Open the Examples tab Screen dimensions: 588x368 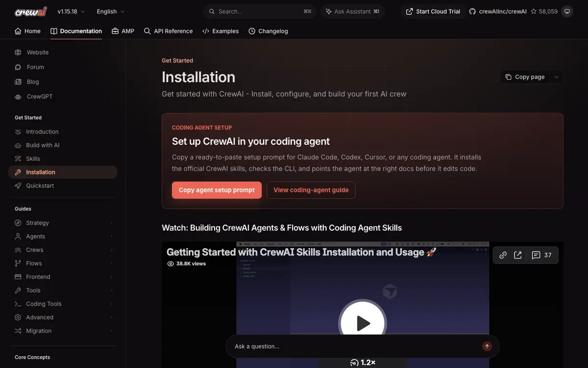point(220,31)
